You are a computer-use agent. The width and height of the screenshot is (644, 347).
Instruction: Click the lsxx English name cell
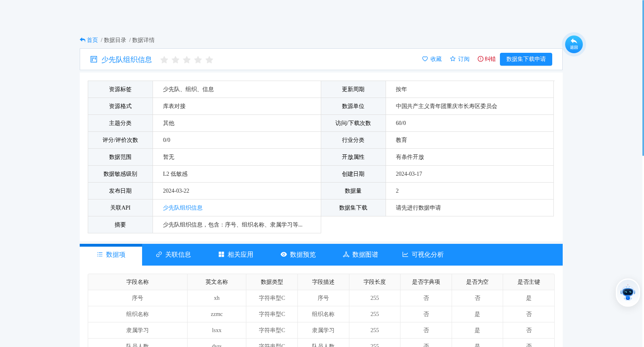tap(217, 330)
